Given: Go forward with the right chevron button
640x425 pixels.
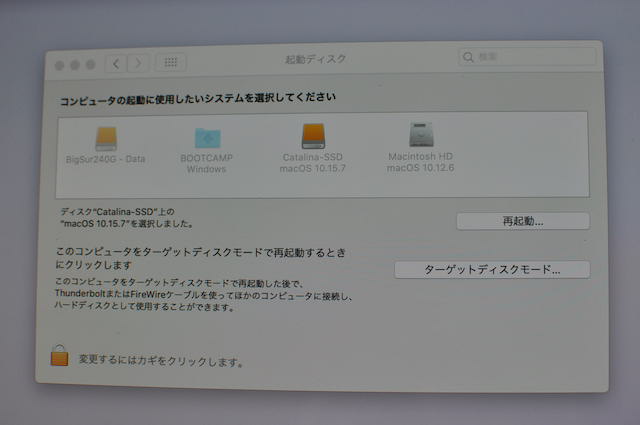Looking at the screenshot, I should point(138,63).
